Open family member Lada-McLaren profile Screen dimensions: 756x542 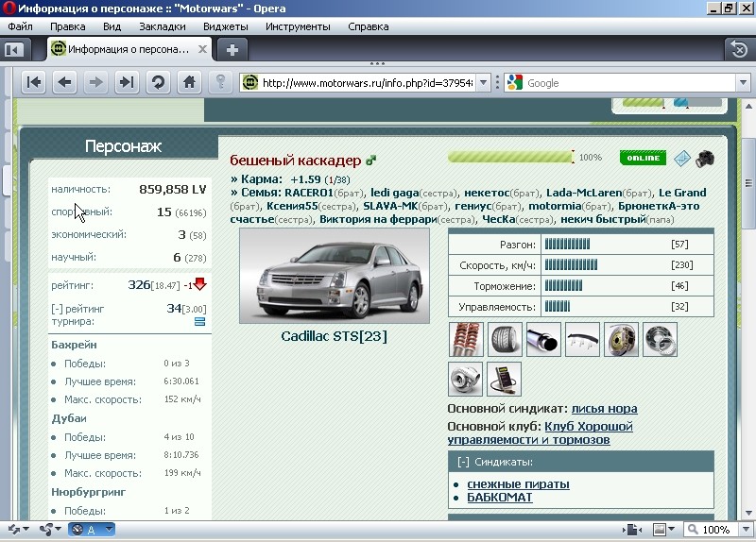pyautogui.click(x=584, y=193)
